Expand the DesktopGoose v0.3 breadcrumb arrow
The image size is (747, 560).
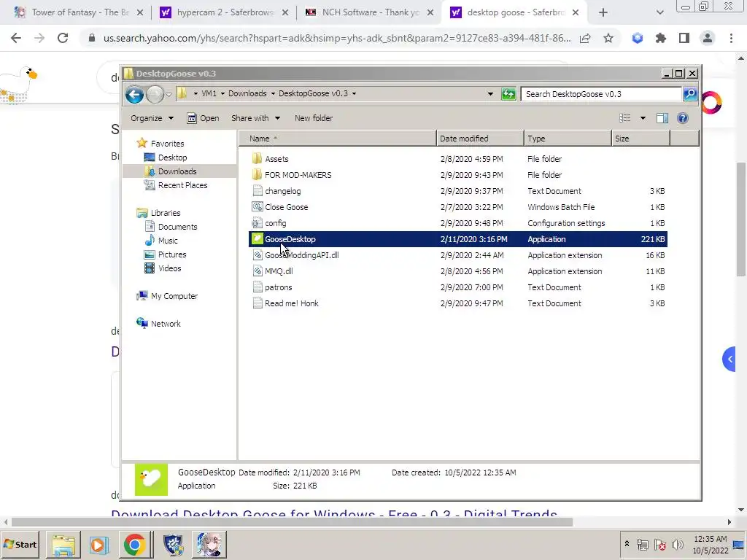click(354, 94)
